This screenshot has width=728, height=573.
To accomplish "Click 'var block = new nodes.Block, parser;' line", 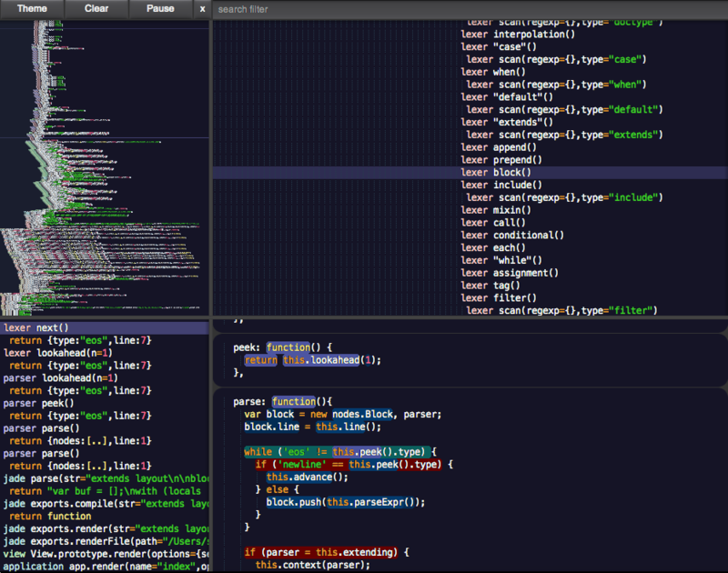I will point(343,414).
